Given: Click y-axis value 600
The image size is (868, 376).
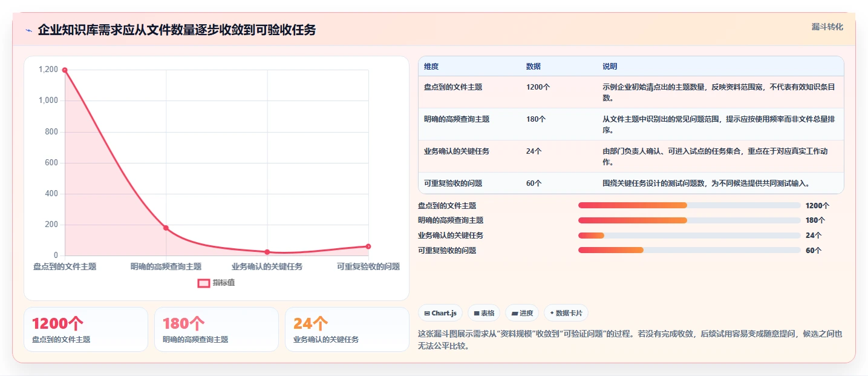Looking at the screenshot, I should [x=52, y=162].
